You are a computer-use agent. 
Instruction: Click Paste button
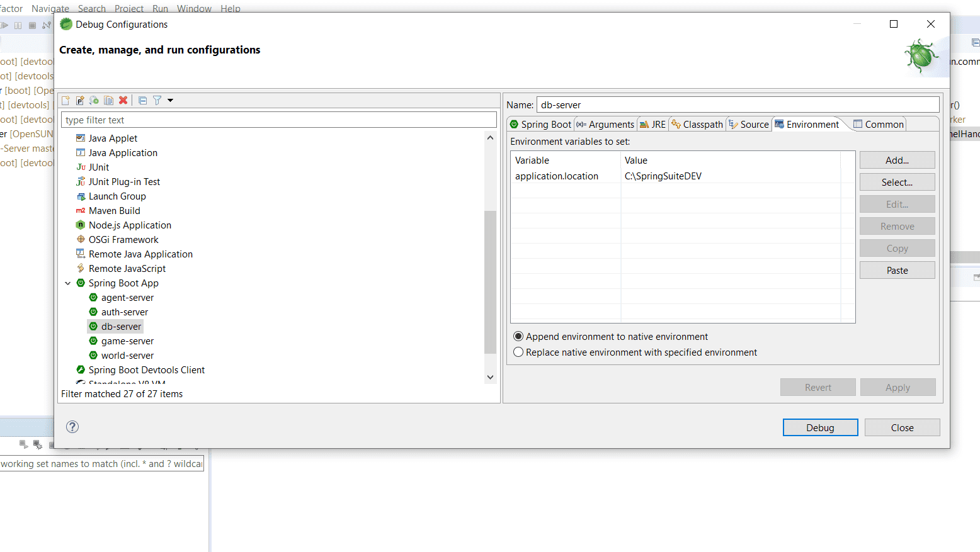tap(897, 271)
